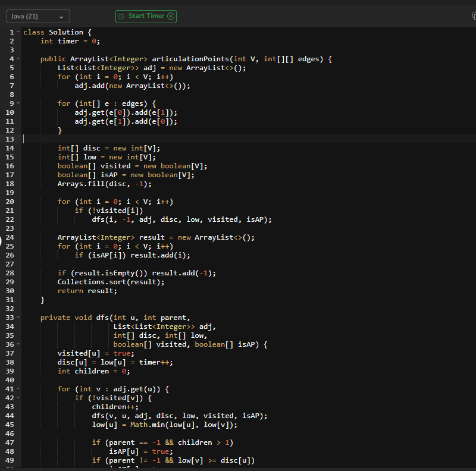Fold the adj.get(u) for-loop at line 41
The image size is (476, 471).
pos(18,389)
